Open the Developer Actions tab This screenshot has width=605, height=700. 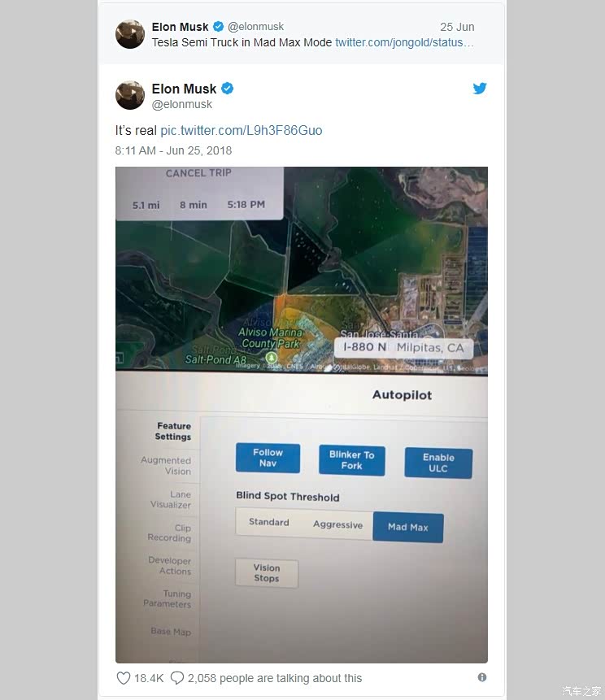coord(170,566)
